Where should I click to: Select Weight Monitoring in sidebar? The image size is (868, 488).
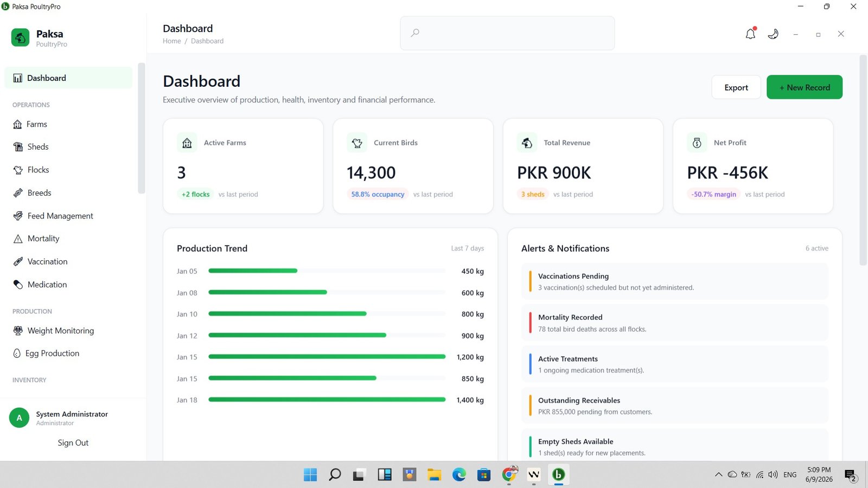[68, 331]
